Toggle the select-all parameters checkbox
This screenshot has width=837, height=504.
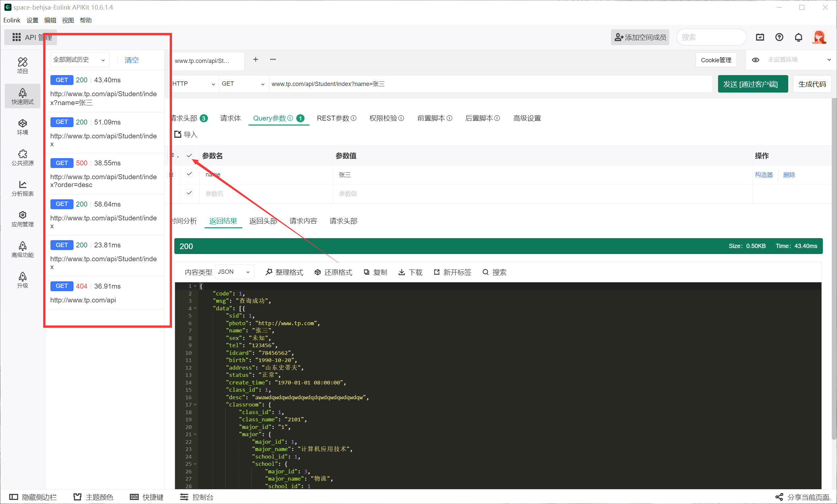click(189, 155)
